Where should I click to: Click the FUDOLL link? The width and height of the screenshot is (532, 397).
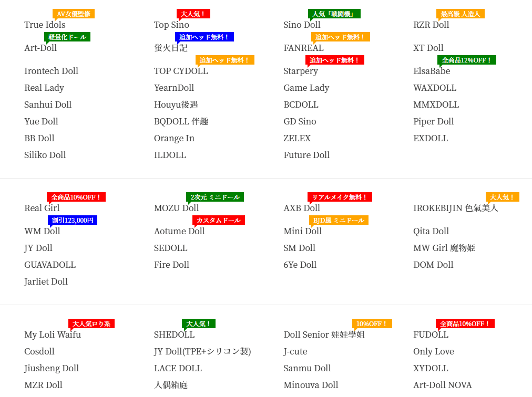(431, 335)
